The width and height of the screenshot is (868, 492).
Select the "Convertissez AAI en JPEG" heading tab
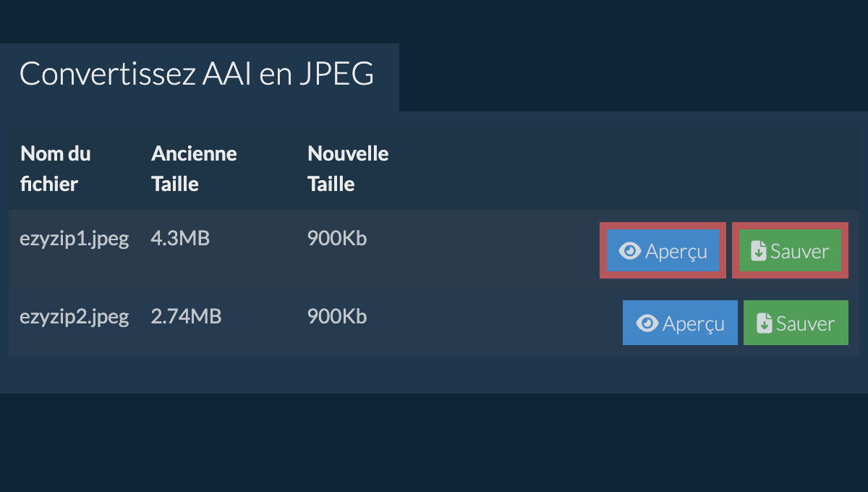tap(197, 75)
